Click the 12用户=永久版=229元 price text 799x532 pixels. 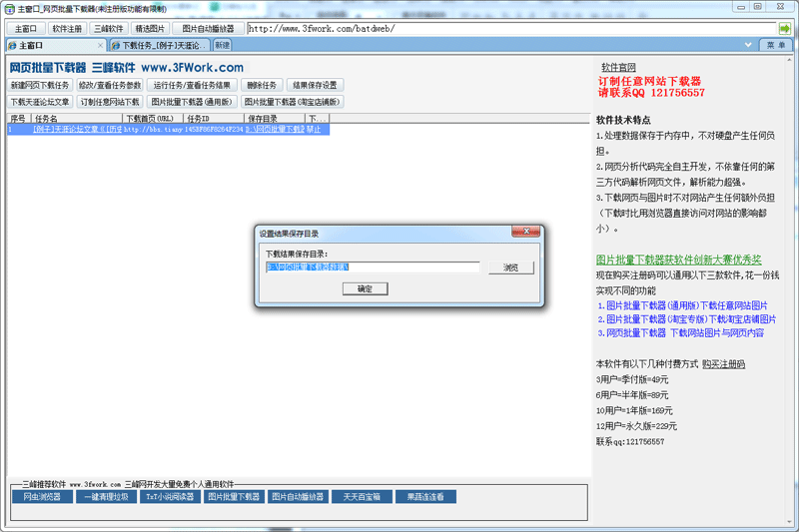coord(636,425)
